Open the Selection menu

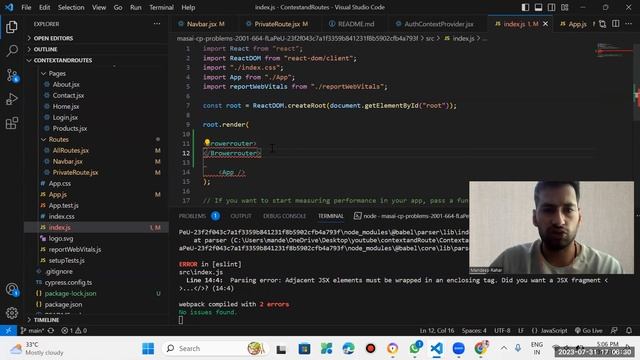point(71,7)
